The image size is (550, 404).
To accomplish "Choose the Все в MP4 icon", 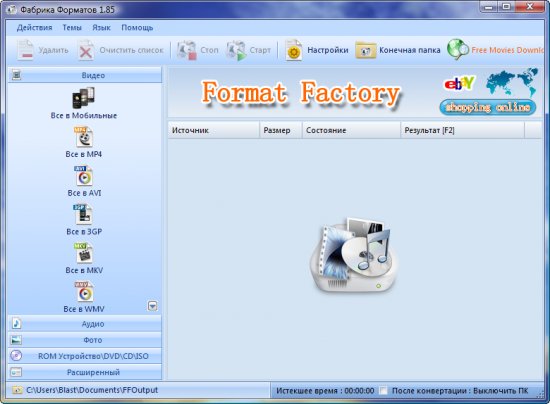I will coord(83,137).
